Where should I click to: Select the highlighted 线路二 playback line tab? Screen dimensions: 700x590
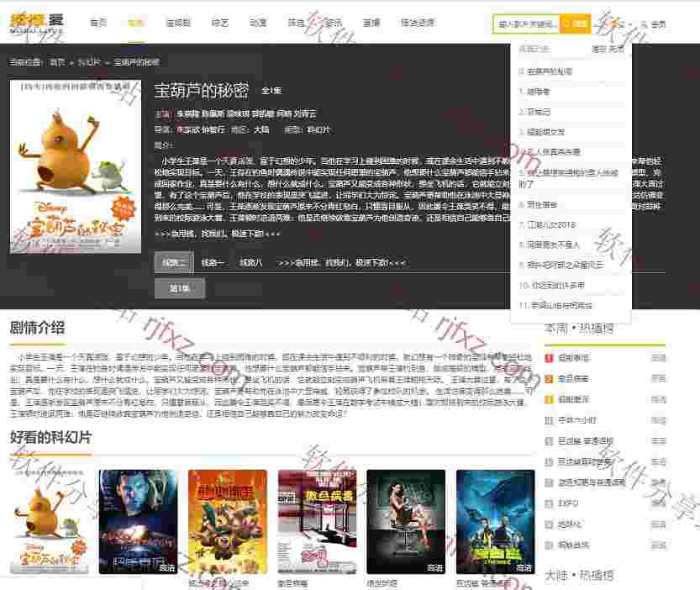click(175, 262)
